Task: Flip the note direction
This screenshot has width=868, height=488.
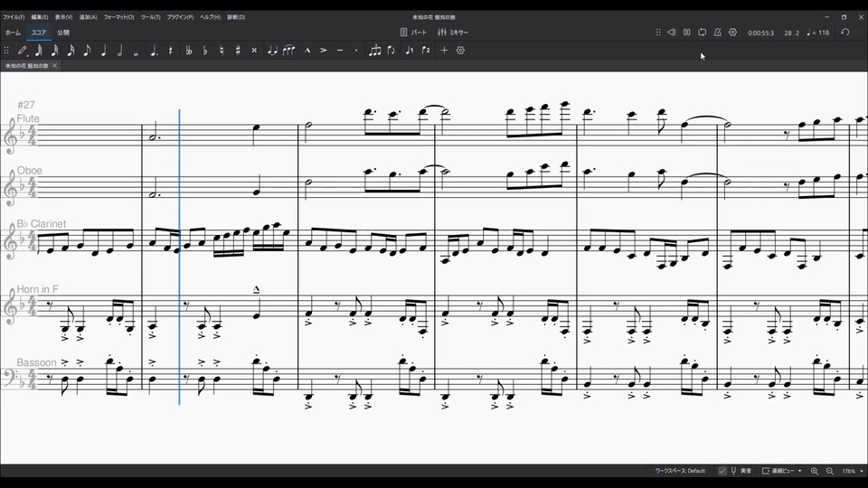Action: pyautogui.click(x=391, y=51)
